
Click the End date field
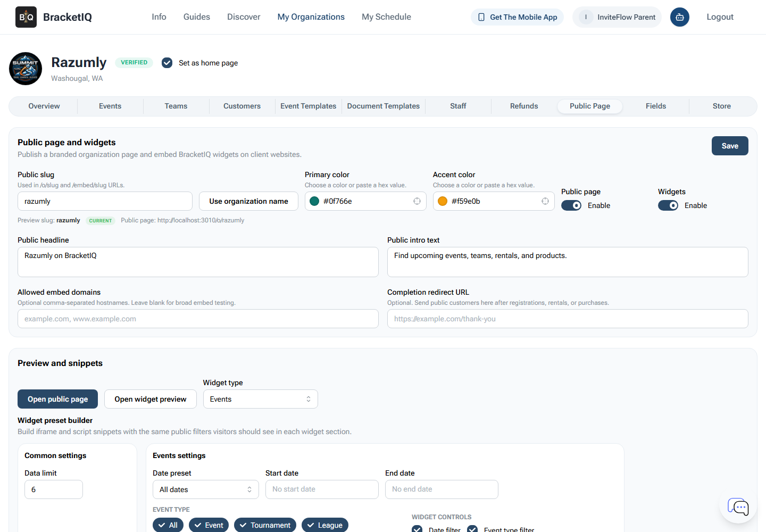(x=442, y=489)
